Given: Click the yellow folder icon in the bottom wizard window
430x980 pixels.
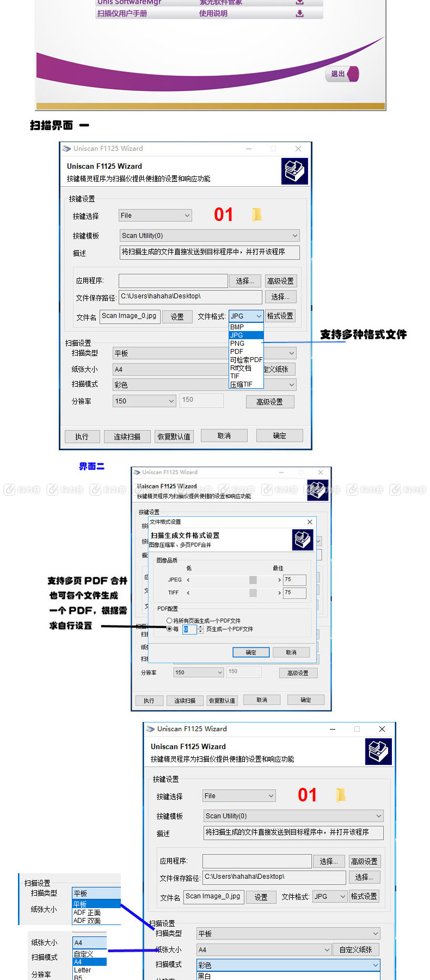Looking at the screenshot, I should pos(341,795).
